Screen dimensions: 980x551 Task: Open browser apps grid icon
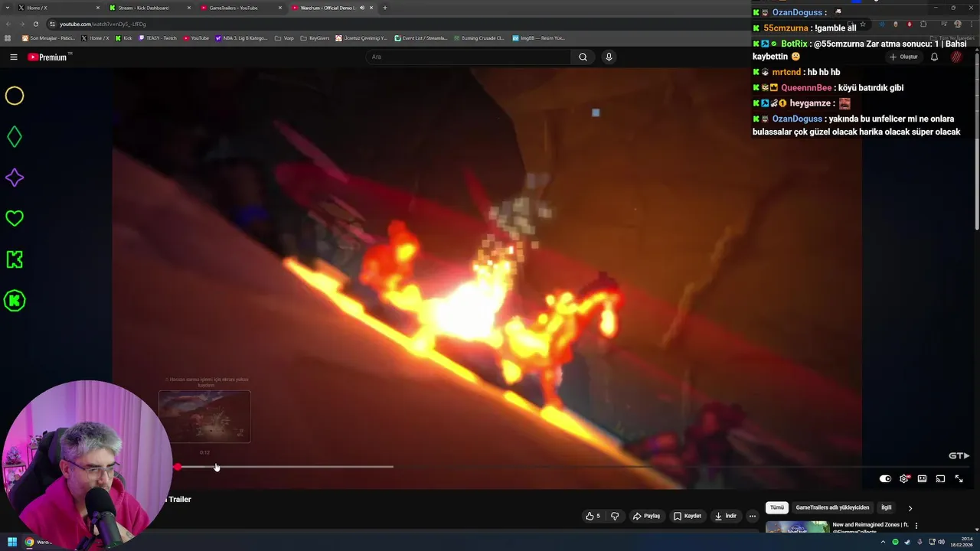tap(8, 37)
